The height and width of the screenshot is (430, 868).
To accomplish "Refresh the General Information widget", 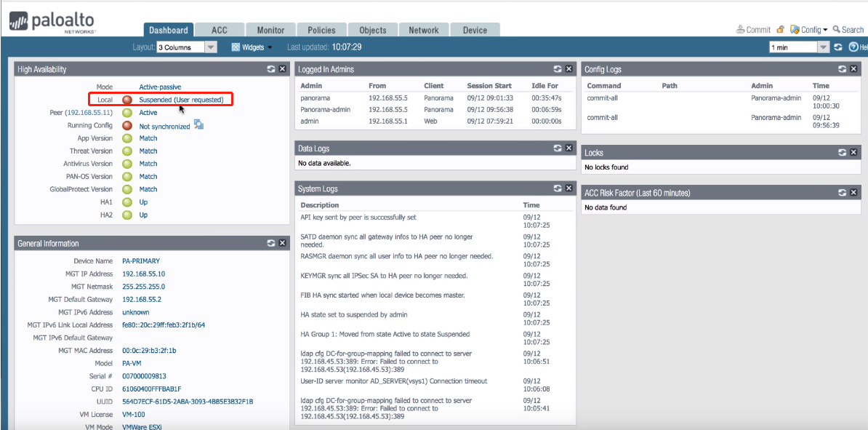I will point(270,243).
